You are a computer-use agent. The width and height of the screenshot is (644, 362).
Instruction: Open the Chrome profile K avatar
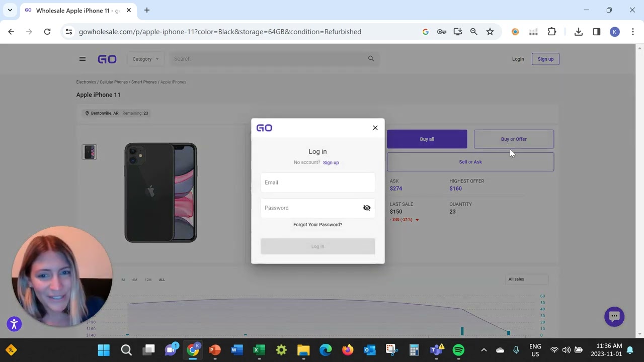click(615, 32)
